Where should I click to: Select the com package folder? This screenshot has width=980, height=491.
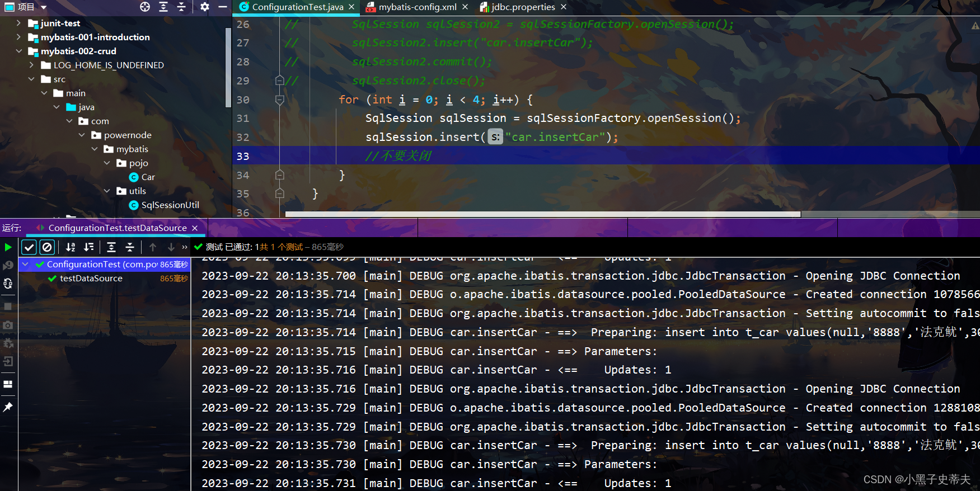(x=94, y=121)
